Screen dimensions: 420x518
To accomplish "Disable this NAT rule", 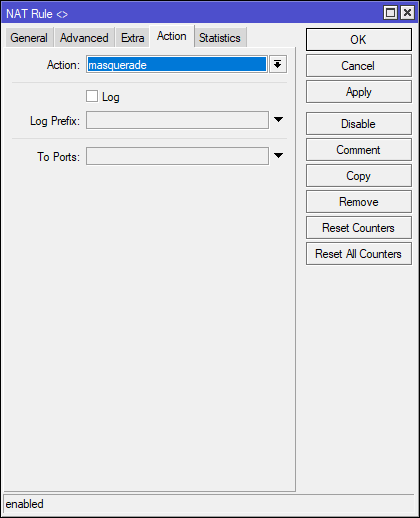I will click(359, 124).
